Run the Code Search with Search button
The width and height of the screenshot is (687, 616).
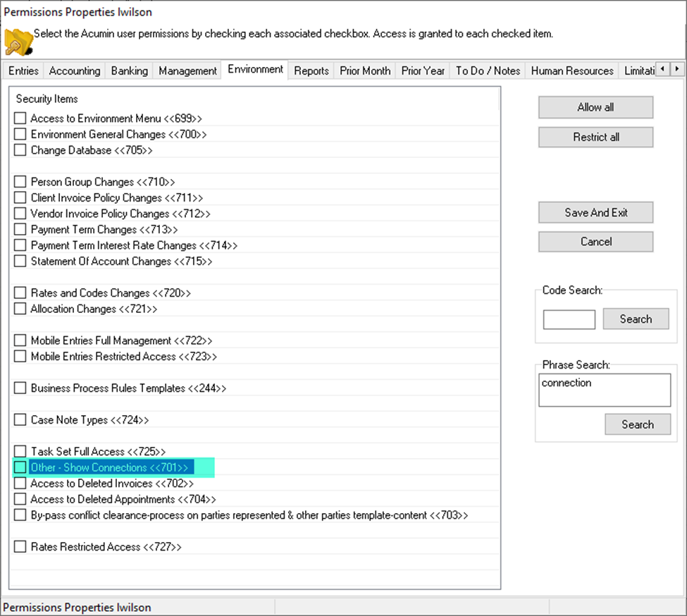click(x=636, y=319)
